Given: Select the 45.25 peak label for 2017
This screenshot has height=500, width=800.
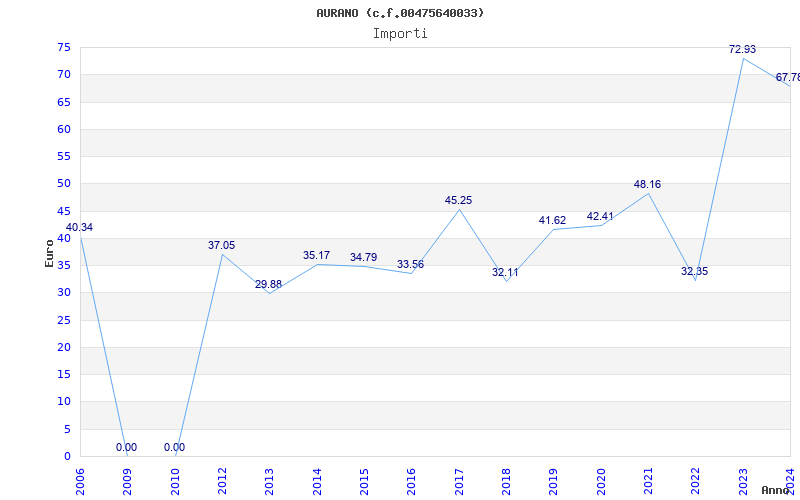Looking at the screenshot, I should pos(458,201).
